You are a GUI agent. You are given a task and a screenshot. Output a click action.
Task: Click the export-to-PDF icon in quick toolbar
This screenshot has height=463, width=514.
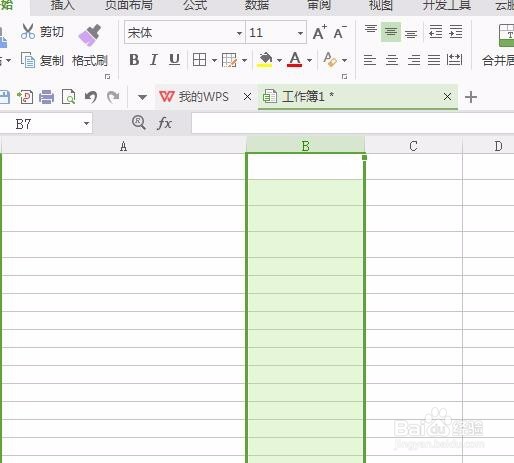point(25,97)
